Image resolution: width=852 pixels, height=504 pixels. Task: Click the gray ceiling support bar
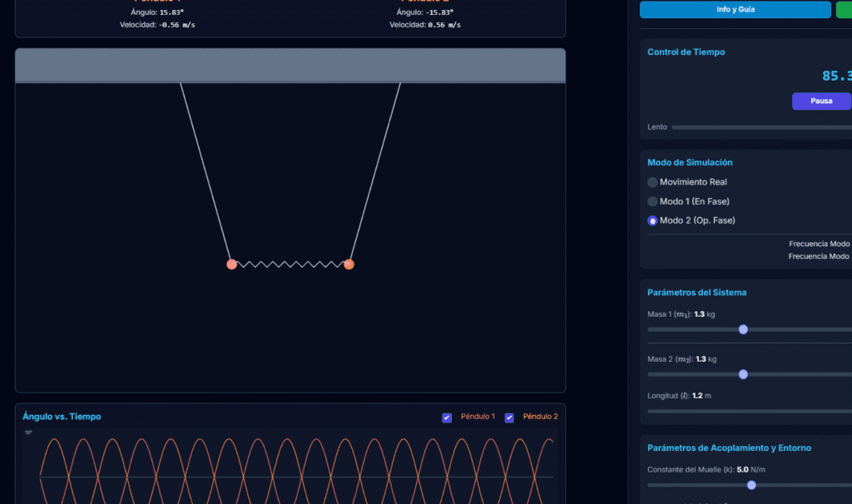pyautogui.click(x=290, y=66)
